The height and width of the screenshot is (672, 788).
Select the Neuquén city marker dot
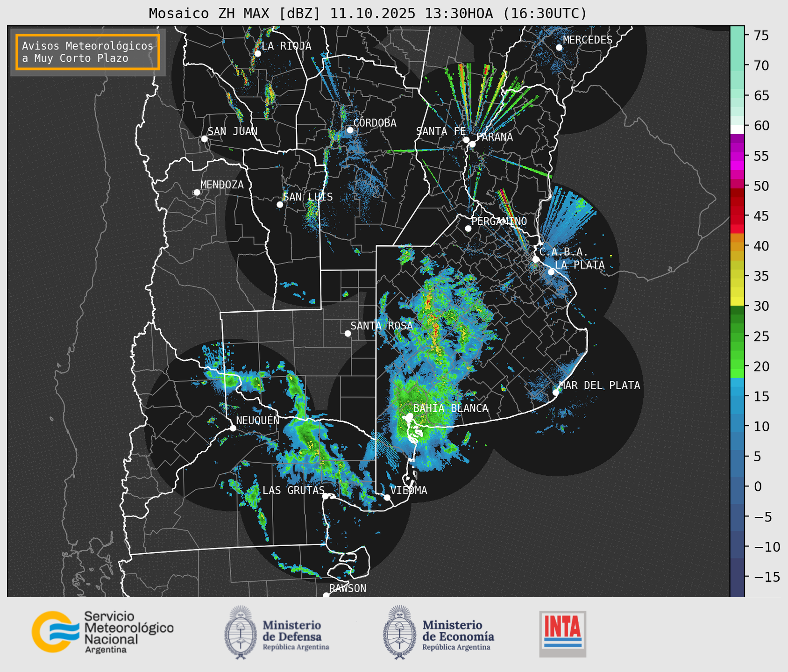[x=233, y=428]
